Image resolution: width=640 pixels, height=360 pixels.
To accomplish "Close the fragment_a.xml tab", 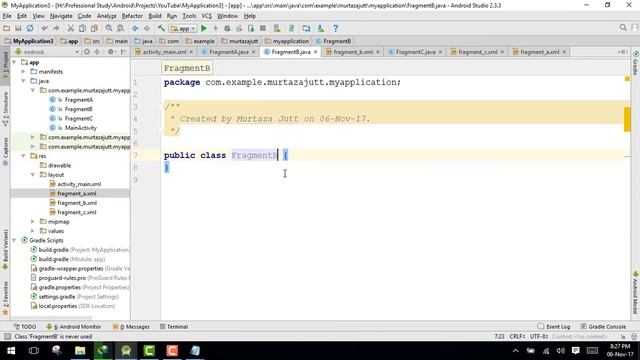I will [564, 52].
